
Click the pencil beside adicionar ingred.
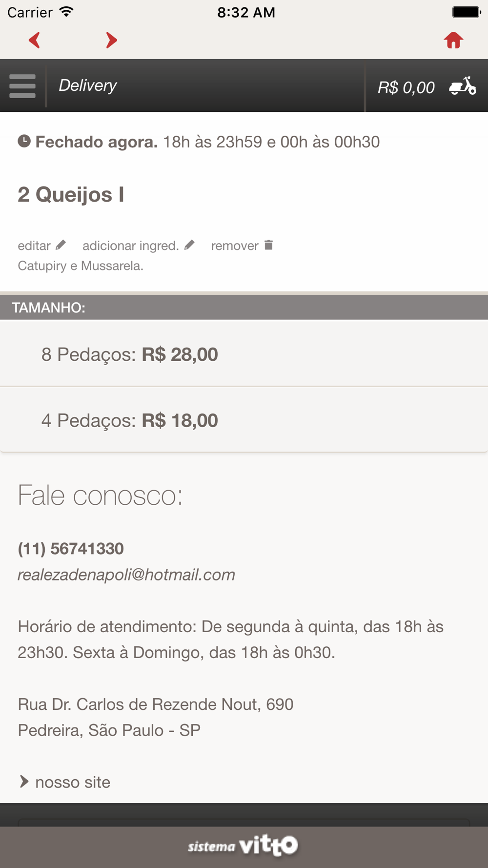pos(189,245)
